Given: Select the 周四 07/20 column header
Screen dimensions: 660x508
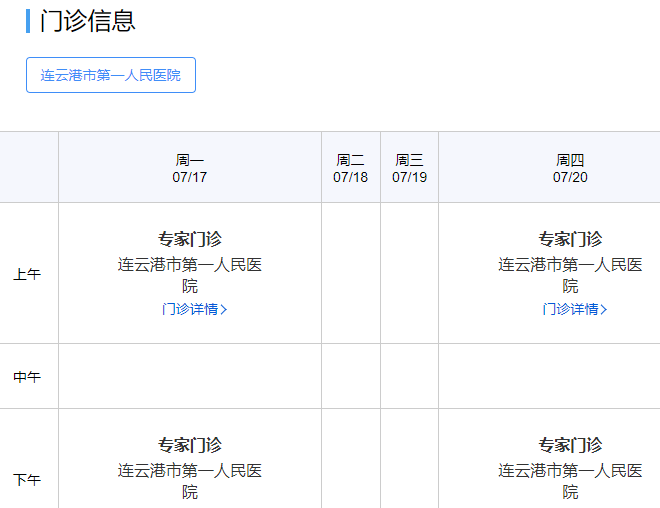Looking at the screenshot, I should point(570,168).
